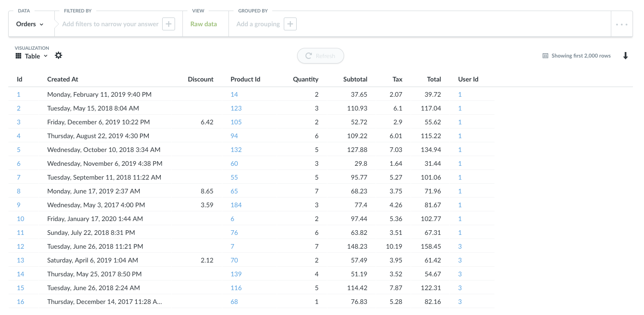Click the add grouping plus icon
Image resolution: width=644 pixels, height=315 pixels.
(290, 24)
